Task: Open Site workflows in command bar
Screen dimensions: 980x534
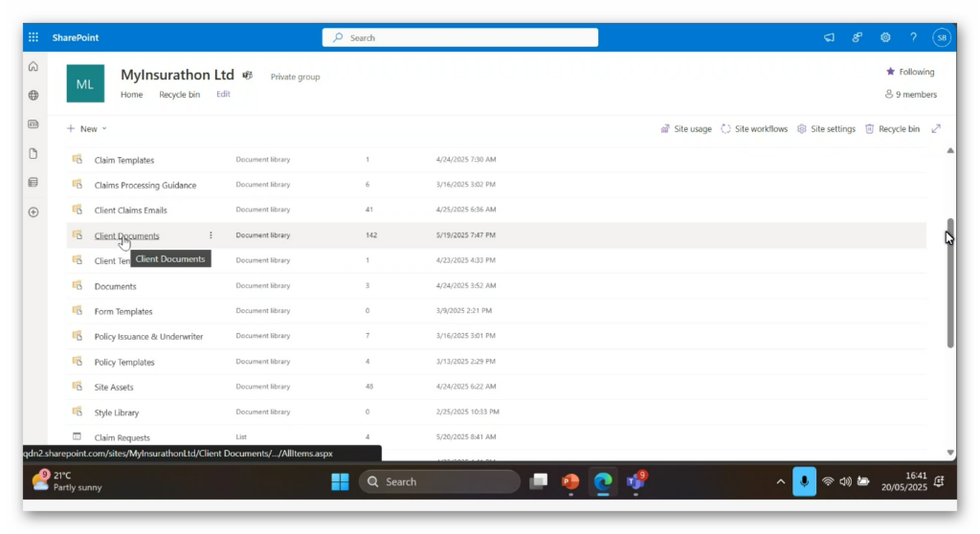Action: [x=754, y=129]
